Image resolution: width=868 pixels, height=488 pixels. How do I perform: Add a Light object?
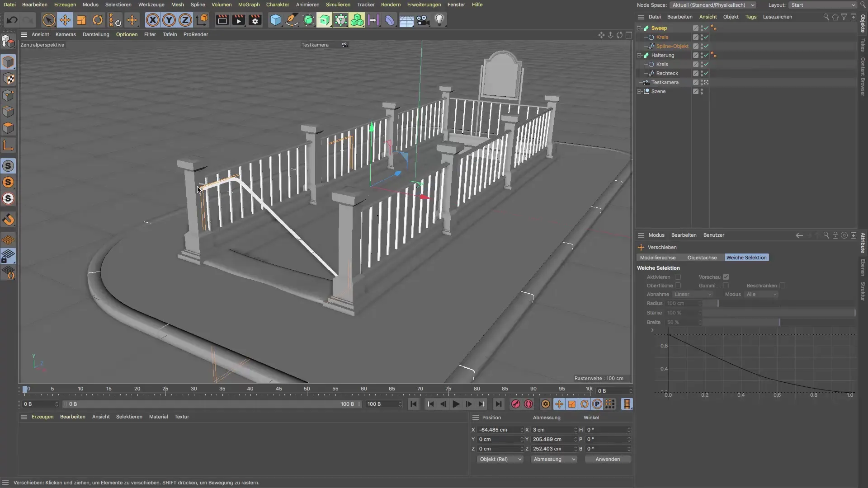pyautogui.click(x=439, y=20)
